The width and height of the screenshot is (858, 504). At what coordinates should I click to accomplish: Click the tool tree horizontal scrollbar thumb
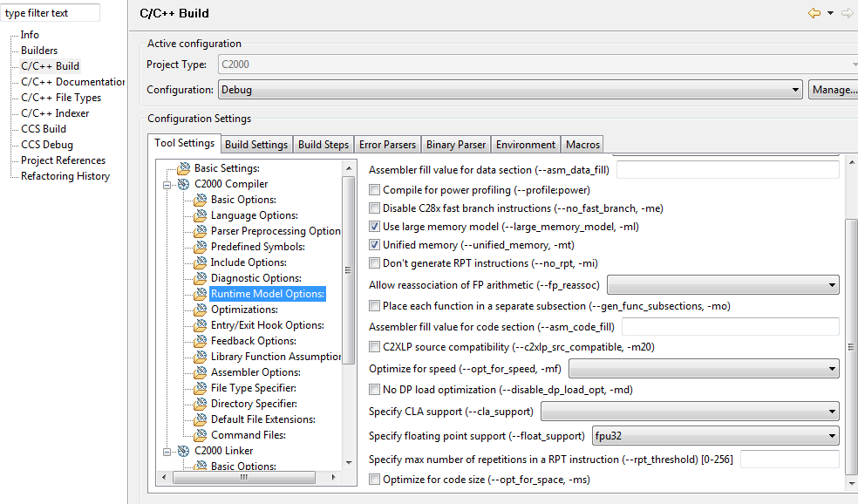click(244, 477)
